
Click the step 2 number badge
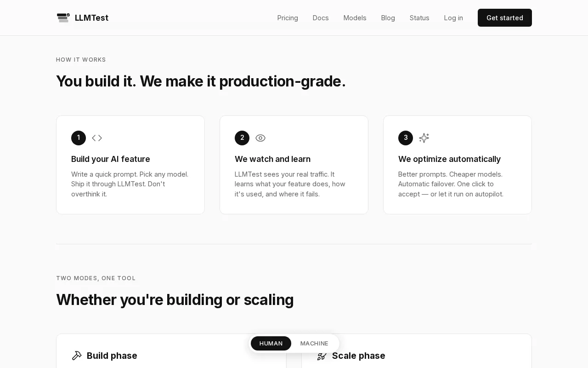pyautogui.click(x=242, y=138)
